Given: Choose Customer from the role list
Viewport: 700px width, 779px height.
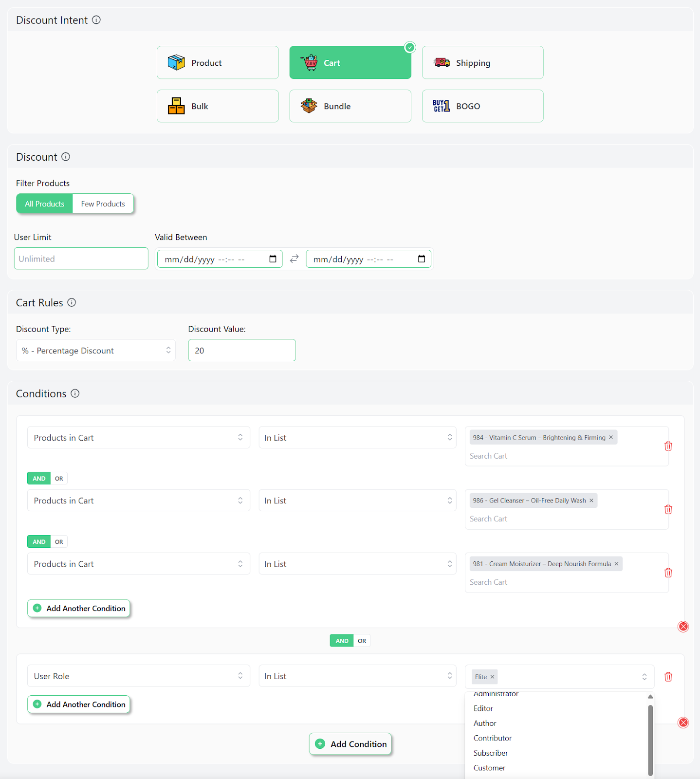Looking at the screenshot, I should pyautogui.click(x=556, y=768).
